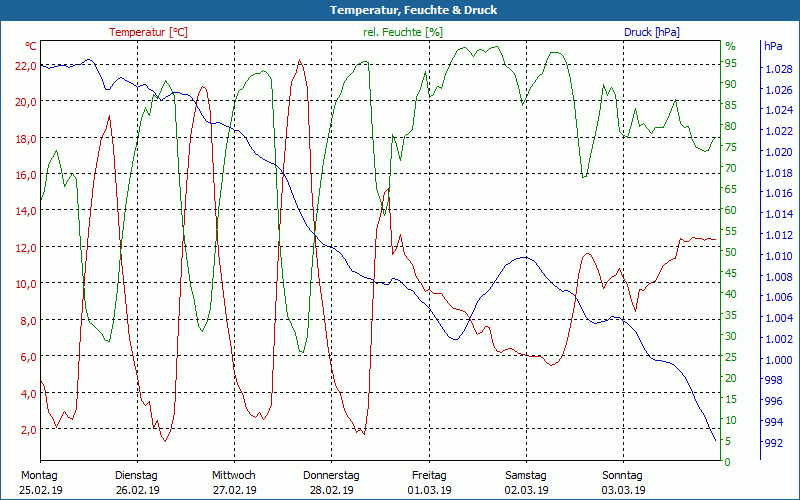Select the red Temperatur [°C] legend label

click(148, 32)
